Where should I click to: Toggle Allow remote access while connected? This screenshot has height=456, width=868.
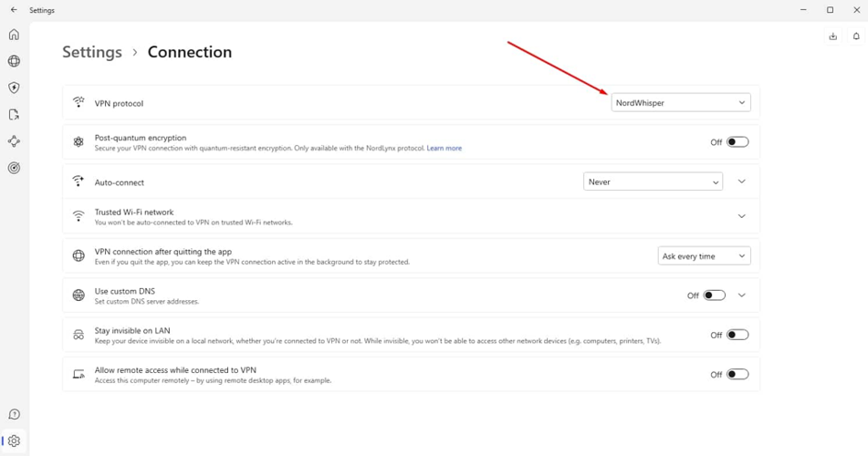tap(737, 374)
